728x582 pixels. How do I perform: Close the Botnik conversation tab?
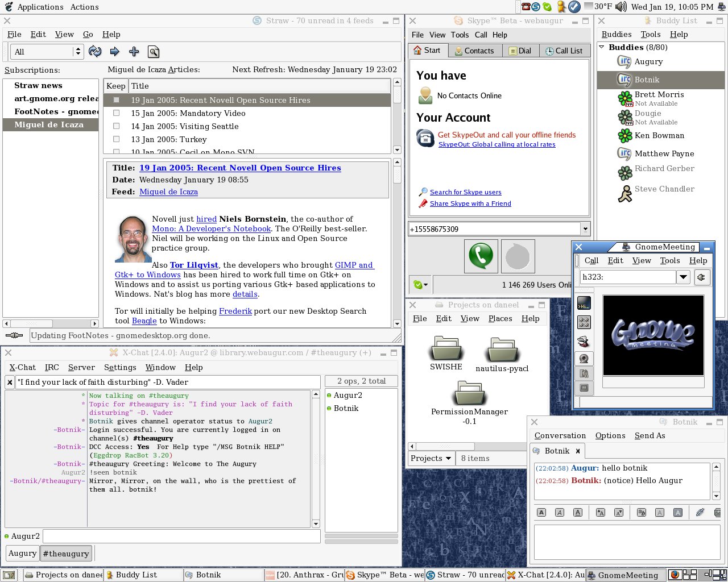click(578, 451)
